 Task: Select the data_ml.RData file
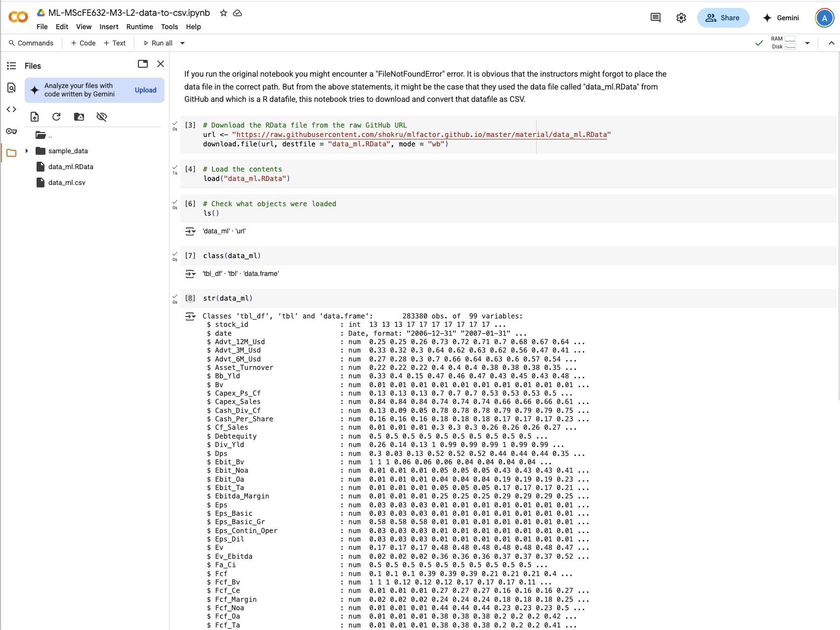click(x=71, y=167)
